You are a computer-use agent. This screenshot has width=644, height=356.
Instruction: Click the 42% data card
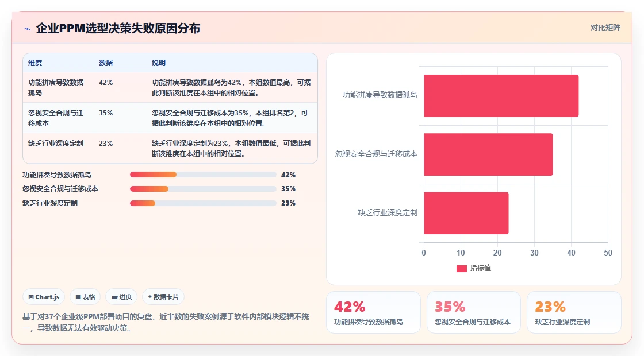coord(373,312)
